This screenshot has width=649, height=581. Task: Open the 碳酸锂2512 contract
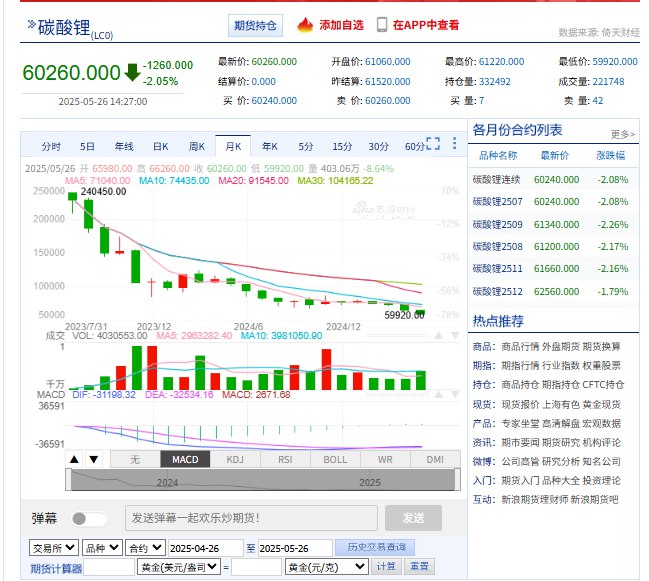(498, 292)
